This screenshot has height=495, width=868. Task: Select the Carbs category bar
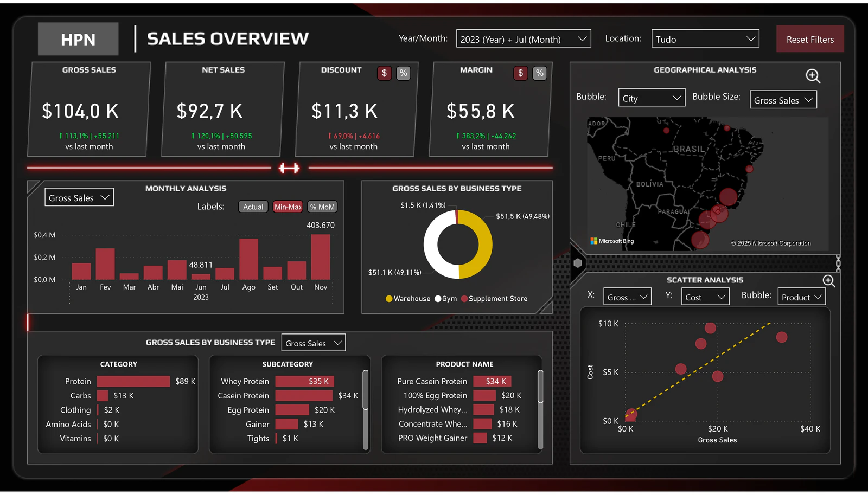(103, 396)
